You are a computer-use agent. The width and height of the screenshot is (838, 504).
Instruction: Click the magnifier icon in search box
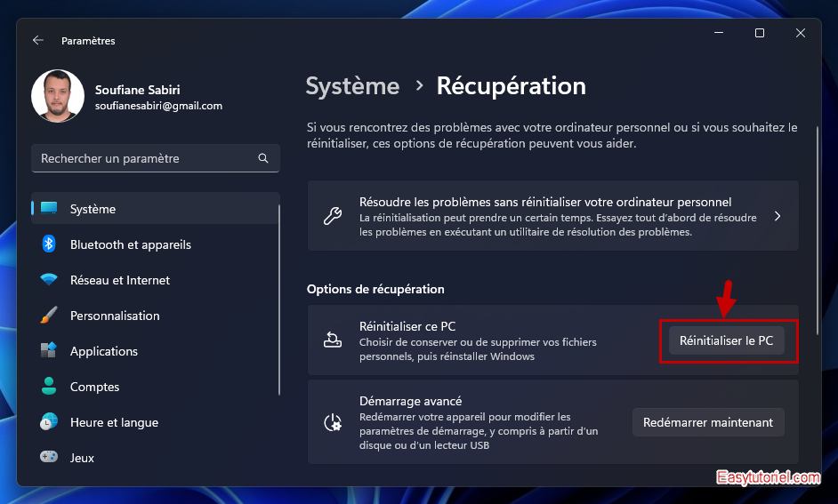coord(263,158)
